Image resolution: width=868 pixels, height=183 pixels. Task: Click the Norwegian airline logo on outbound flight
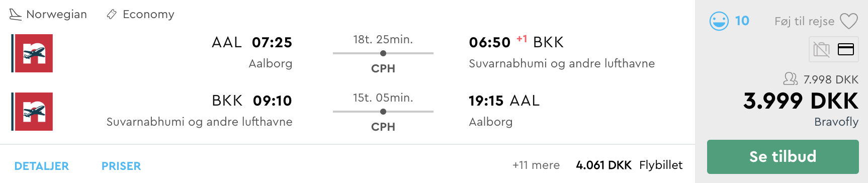click(32, 53)
